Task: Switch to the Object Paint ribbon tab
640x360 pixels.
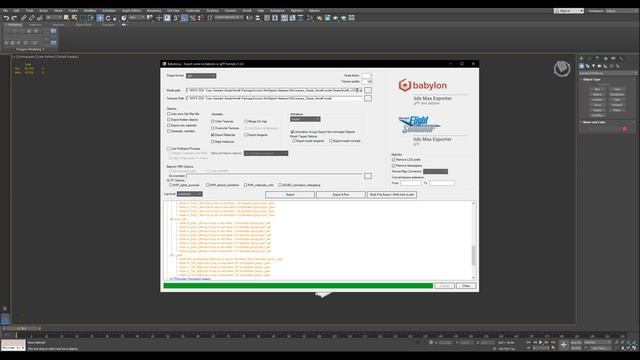Action: click(x=84, y=25)
